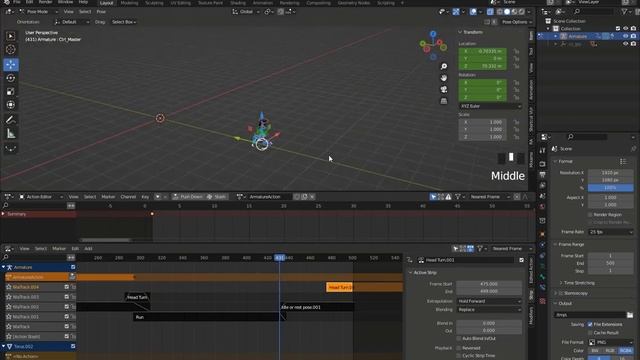Open the XYZ Euler rotation mode dropdown
Viewport: 640px width, 360px height.
click(490, 106)
